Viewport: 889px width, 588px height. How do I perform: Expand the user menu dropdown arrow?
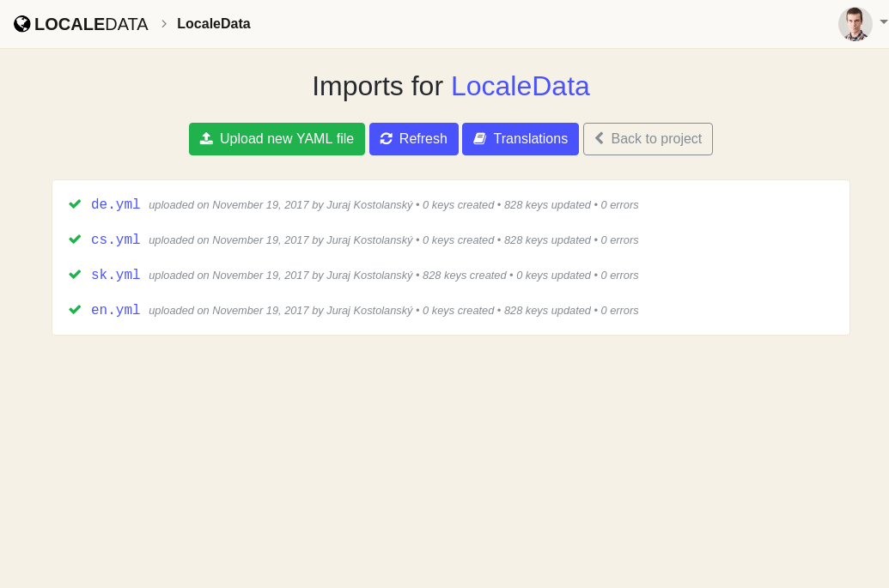point(883,21)
